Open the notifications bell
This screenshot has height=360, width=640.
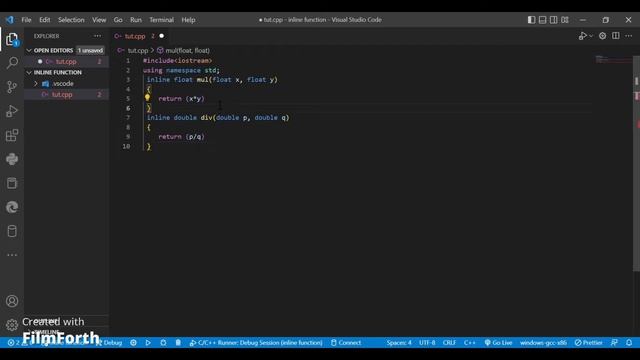click(x=629, y=343)
